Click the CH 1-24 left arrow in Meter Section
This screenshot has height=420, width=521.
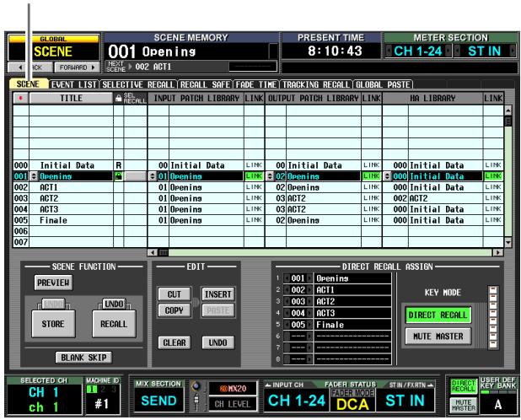tap(389, 51)
